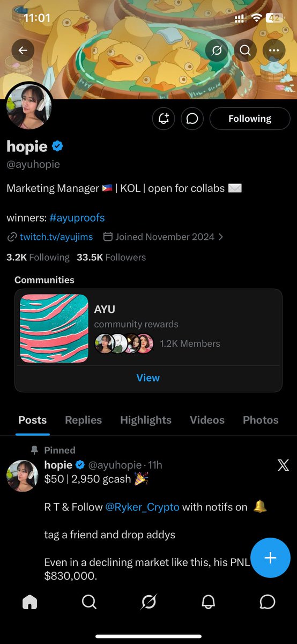Compose new post with plus button
Viewport: 297px width, 644px height.
pyautogui.click(x=270, y=558)
